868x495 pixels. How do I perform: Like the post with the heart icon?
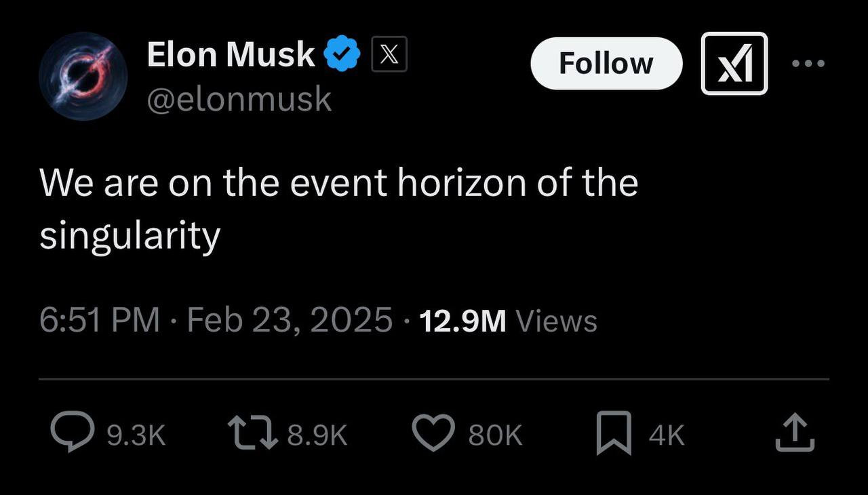click(433, 434)
